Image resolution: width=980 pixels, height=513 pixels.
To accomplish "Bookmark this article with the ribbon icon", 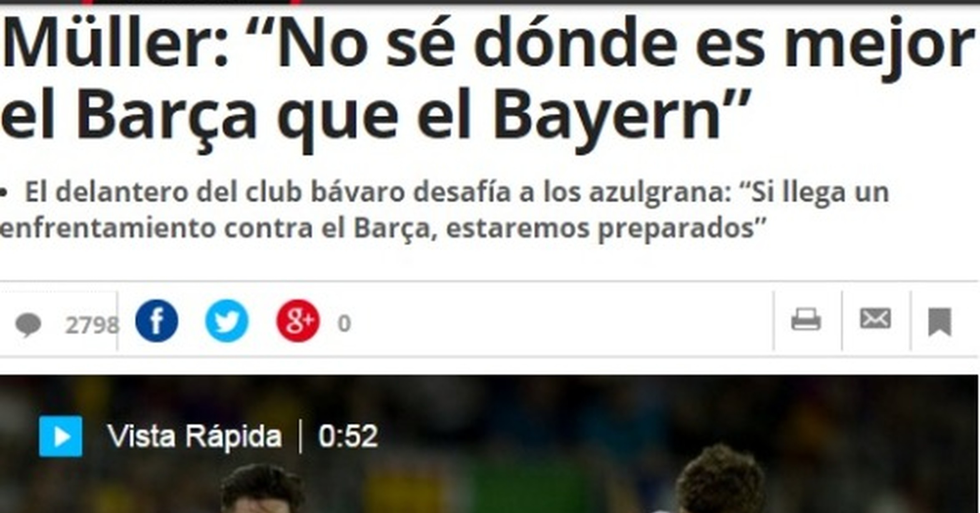I will pos(940,322).
